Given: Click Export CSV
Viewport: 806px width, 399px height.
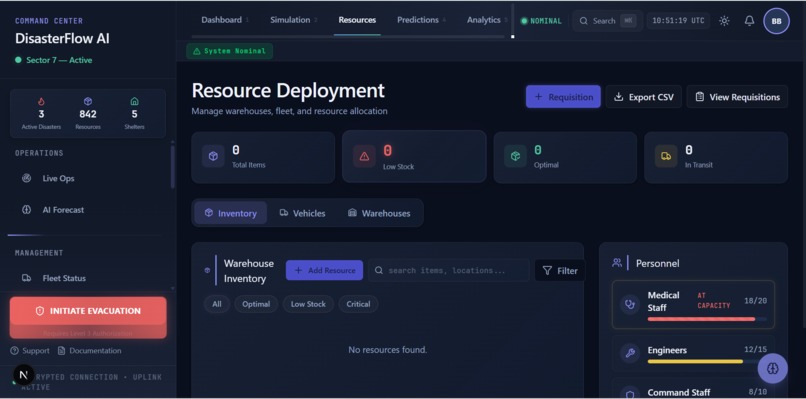Looking at the screenshot, I should 644,97.
